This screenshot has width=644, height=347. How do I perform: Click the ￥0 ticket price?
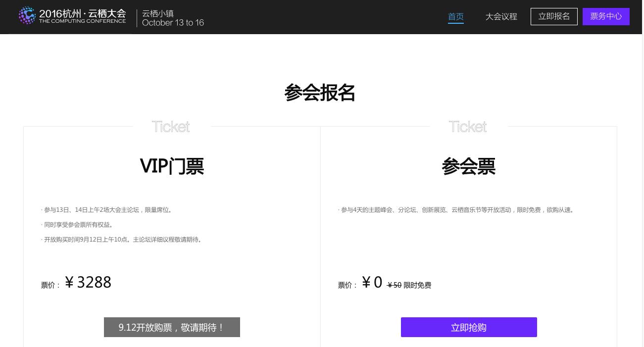pos(372,283)
